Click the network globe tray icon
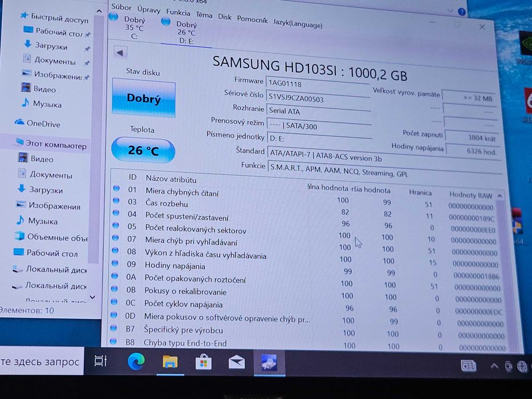This screenshot has width=532, height=399. click(522, 367)
